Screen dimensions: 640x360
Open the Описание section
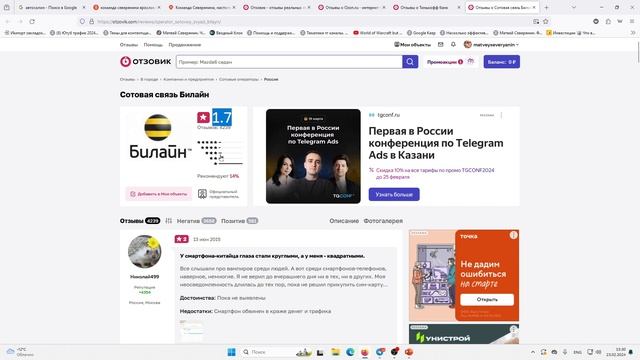pos(344,221)
